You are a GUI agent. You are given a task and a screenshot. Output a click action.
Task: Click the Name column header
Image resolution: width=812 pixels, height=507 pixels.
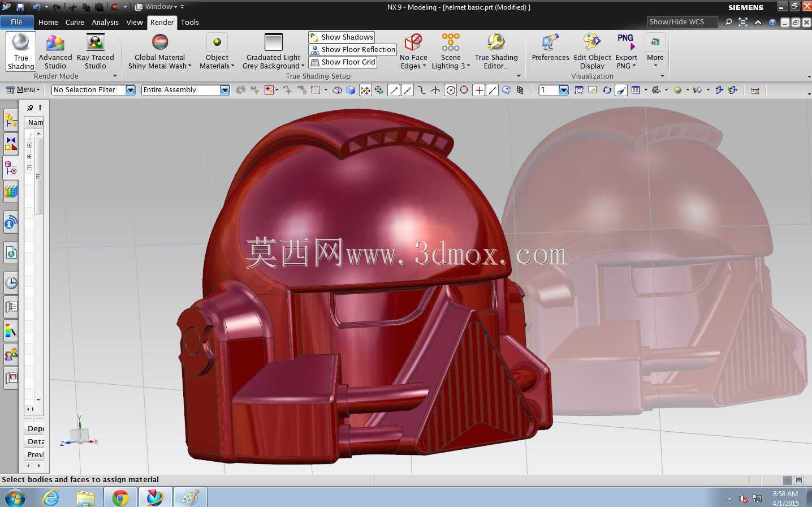(x=35, y=122)
